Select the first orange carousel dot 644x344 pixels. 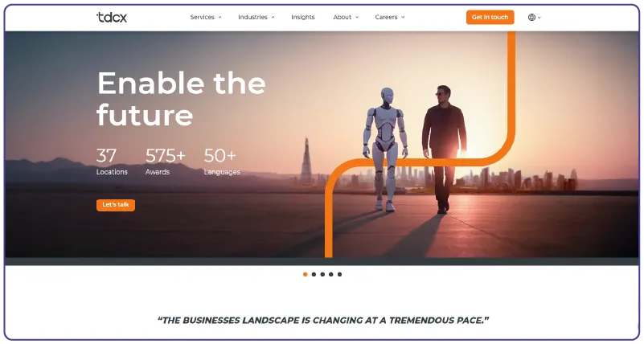[306, 274]
